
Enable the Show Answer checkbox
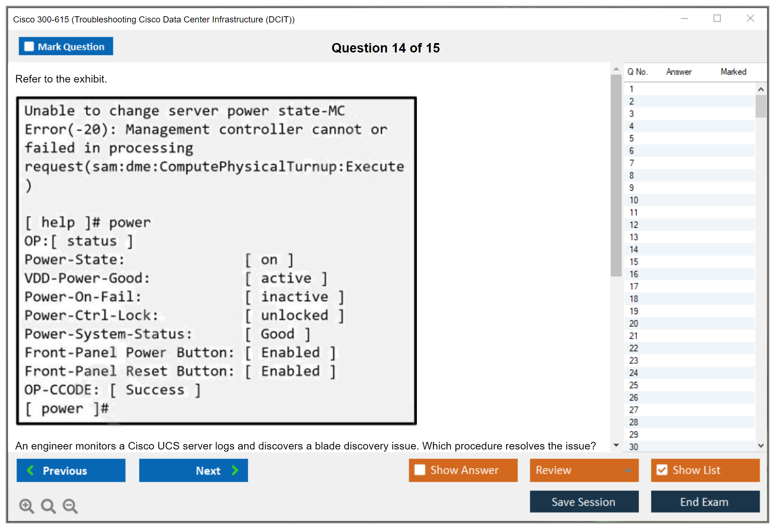pos(420,470)
